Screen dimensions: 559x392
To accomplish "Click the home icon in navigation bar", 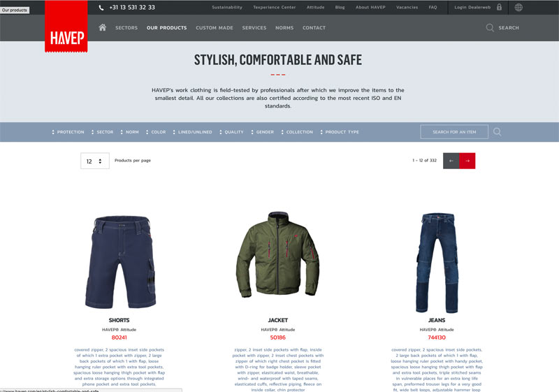I will 102,27.
